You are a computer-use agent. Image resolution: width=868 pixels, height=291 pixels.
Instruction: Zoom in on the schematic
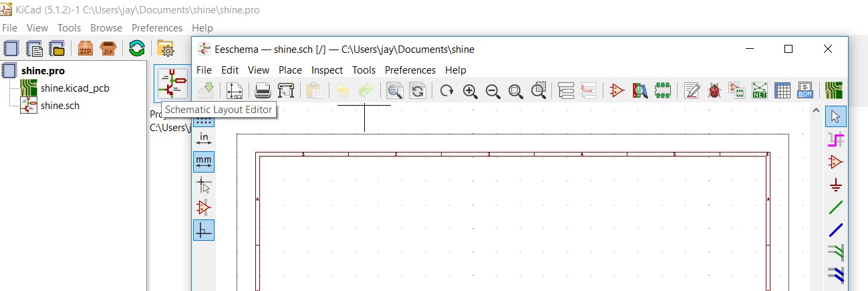[470, 91]
